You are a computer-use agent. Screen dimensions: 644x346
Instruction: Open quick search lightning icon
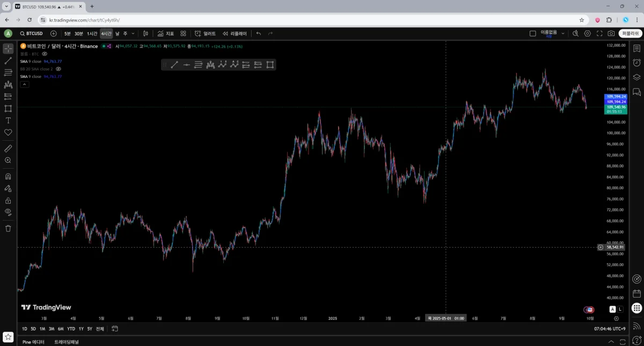point(575,33)
